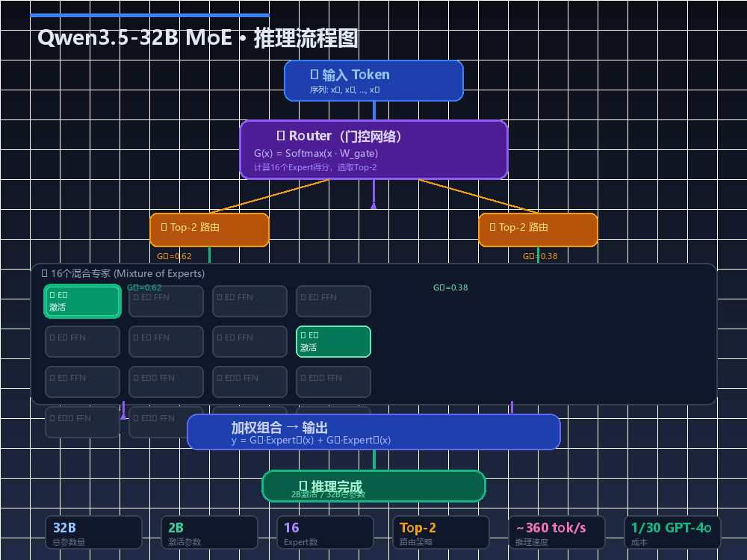Select the Router（门控网络）box
The height and width of the screenshot is (560, 747).
pos(373,149)
